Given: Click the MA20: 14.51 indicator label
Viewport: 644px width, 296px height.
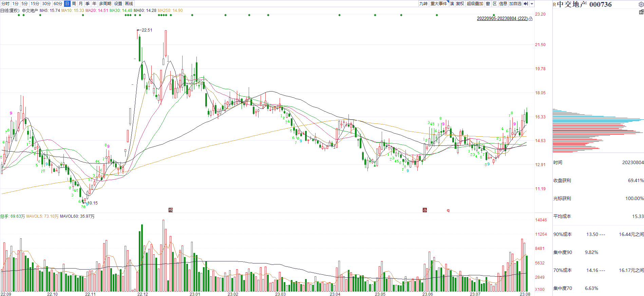Looking at the screenshot, I should (x=97, y=11).
